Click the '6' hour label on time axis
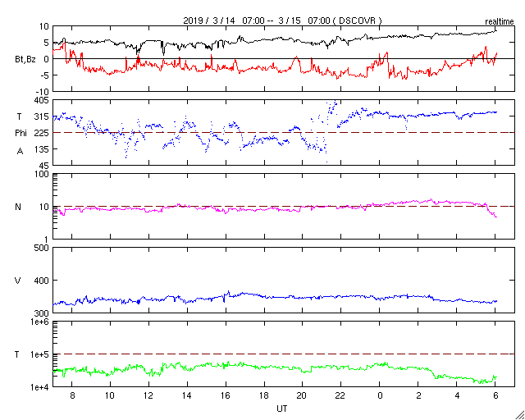 (495, 396)
